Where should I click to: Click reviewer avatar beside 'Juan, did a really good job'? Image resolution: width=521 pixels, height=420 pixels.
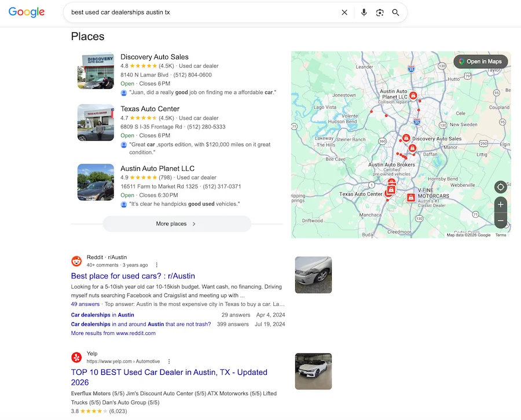pos(124,93)
